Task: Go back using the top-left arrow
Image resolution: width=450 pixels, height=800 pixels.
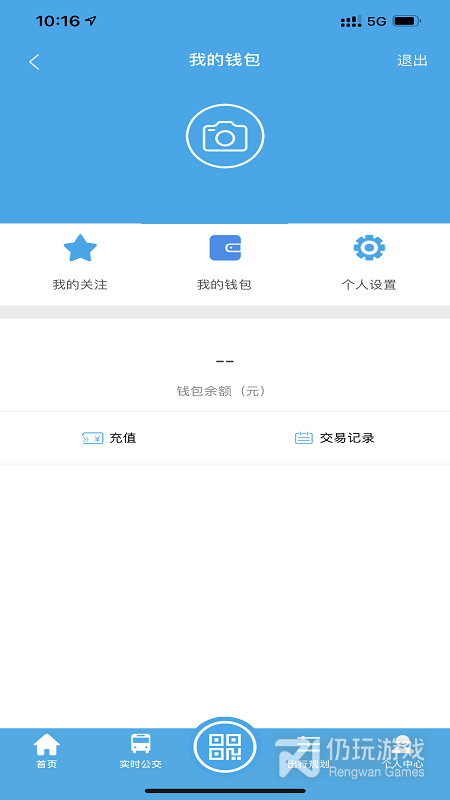Action: tap(34, 62)
